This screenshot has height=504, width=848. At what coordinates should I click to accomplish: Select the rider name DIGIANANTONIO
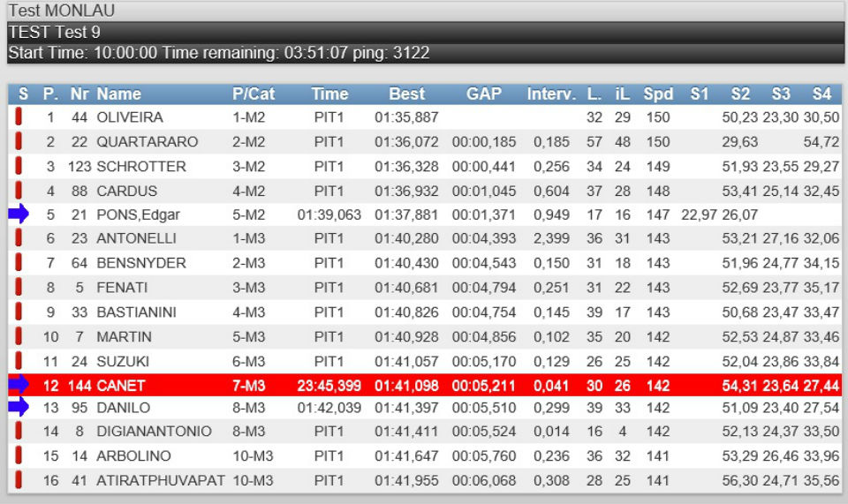pos(154,431)
